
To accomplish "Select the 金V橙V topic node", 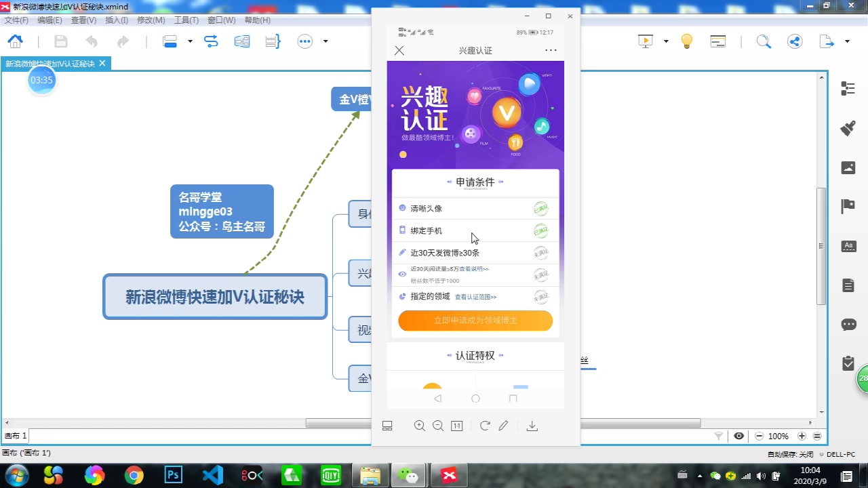I will pos(351,99).
